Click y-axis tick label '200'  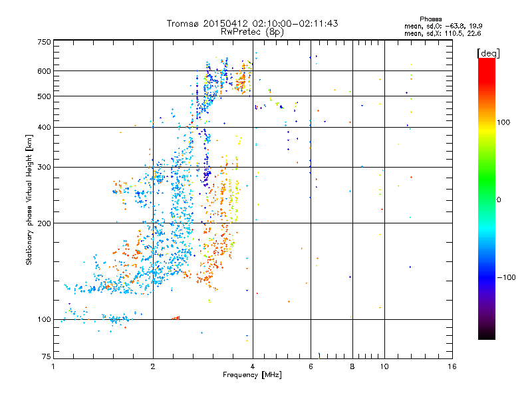click(x=44, y=223)
